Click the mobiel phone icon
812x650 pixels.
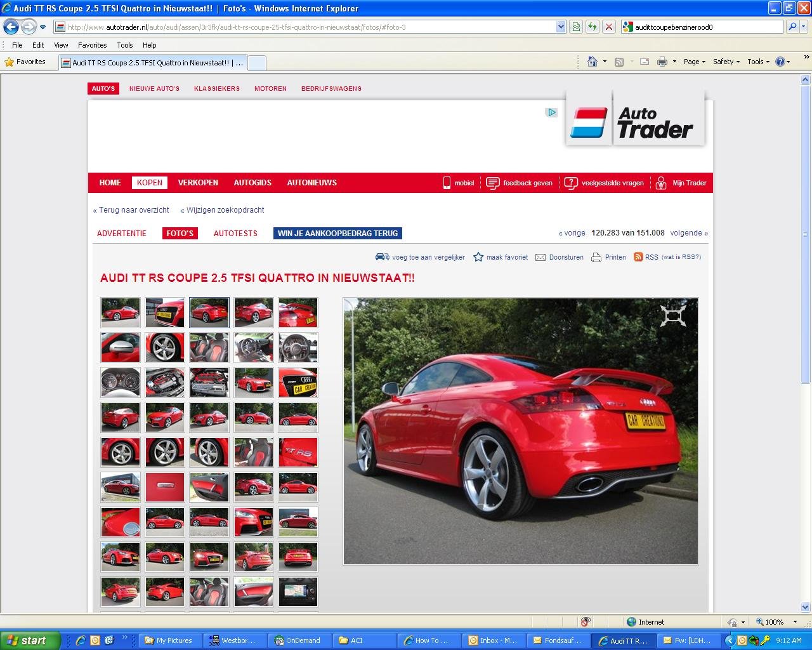[447, 183]
